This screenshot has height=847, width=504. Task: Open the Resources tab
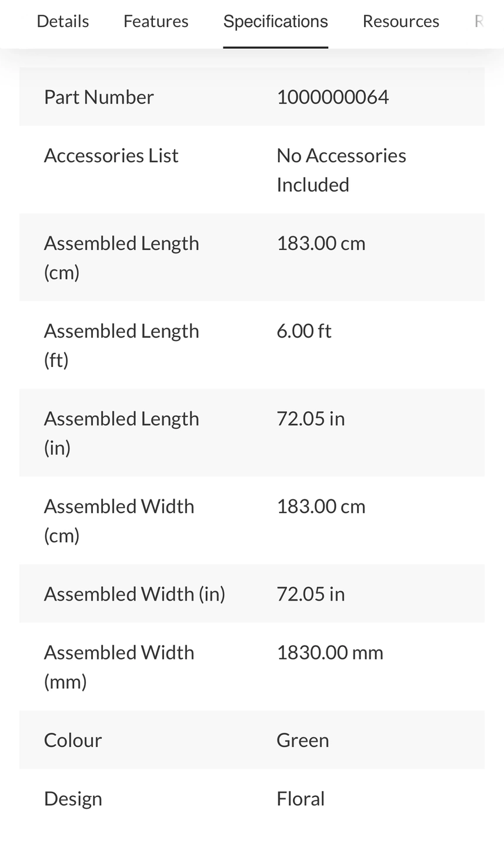[x=400, y=21]
